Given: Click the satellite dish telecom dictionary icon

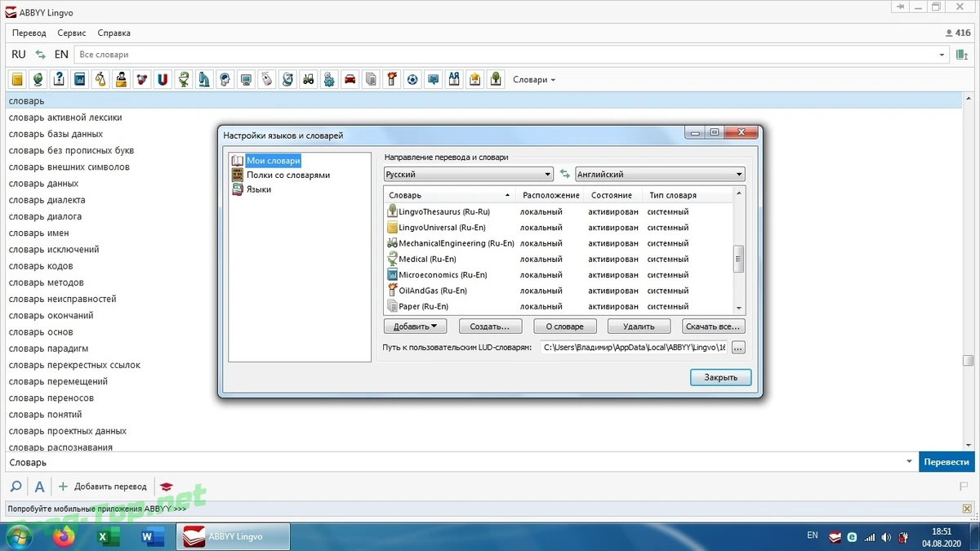Looking at the screenshot, I should click(287, 79).
